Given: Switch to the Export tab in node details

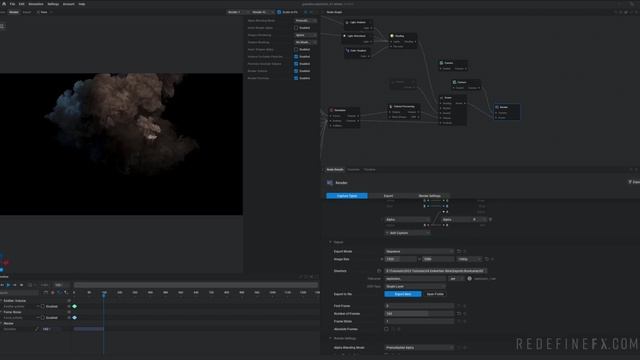Looking at the screenshot, I should coord(388,196).
